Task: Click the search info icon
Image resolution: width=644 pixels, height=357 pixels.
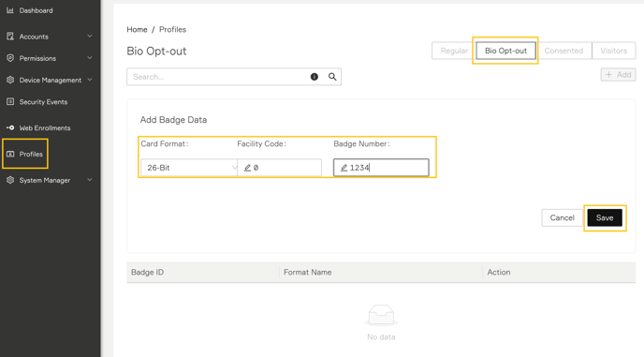Action: 315,77
